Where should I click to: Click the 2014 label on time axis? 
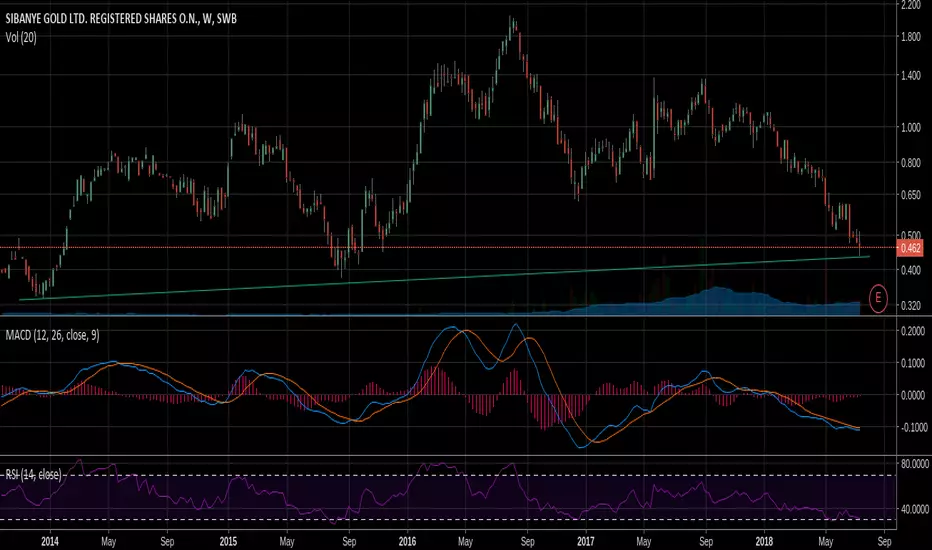[50, 542]
